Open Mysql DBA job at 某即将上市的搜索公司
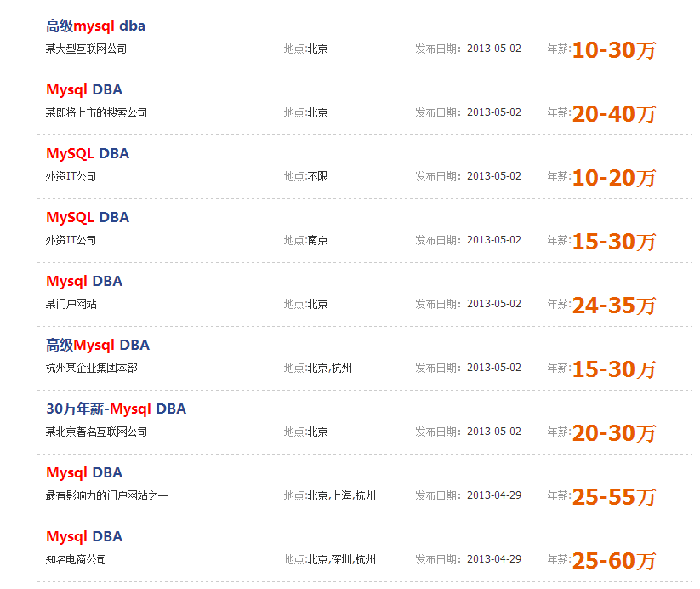The width and height of the screenshot is (700, 589). point(84,90)
